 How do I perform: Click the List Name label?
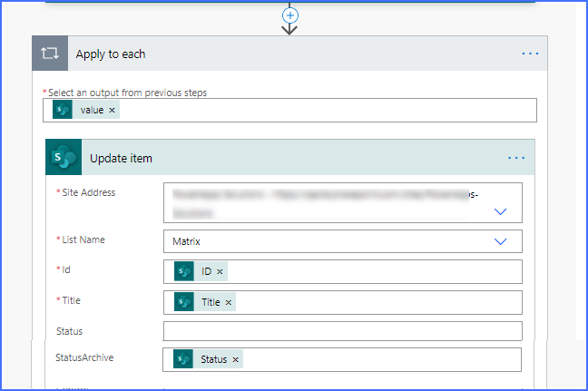83,239
